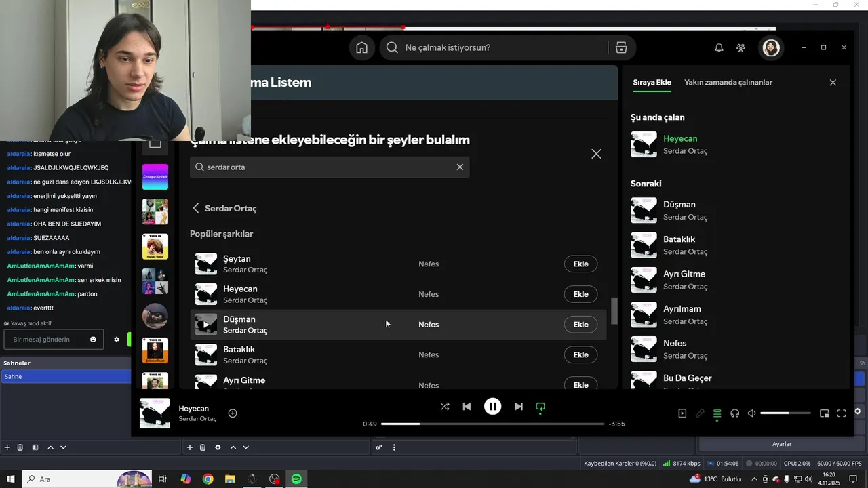Play Düşman from the popular songs list
The image size is (868, 488).
[x=206, y=325]
